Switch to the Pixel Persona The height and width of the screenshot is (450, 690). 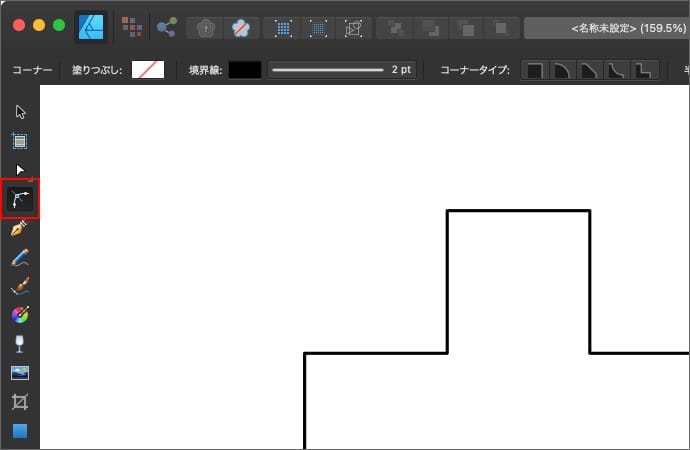[132, 26]
